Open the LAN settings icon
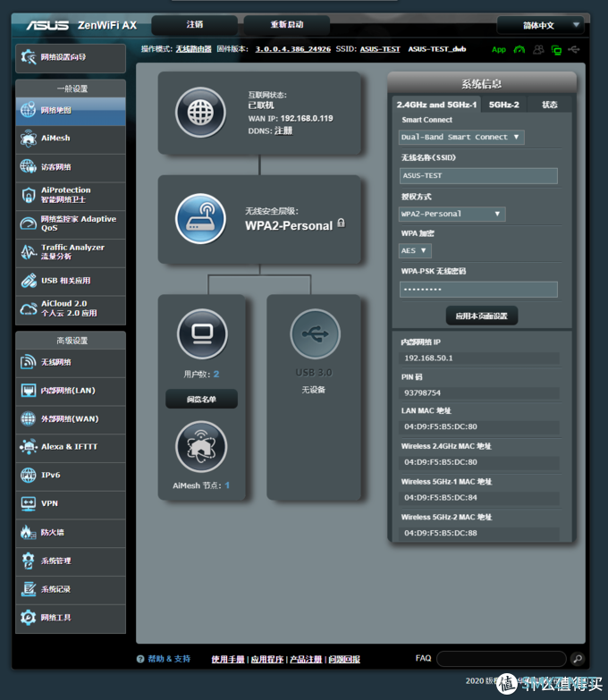This screenshot has width=608, height=700. point(28,390)
